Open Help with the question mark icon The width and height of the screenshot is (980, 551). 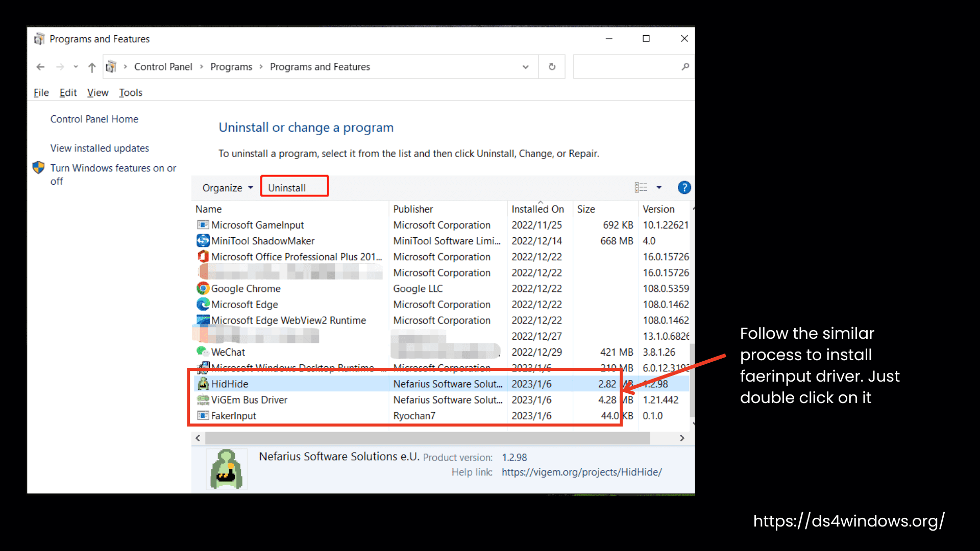(x=684, y=187)
